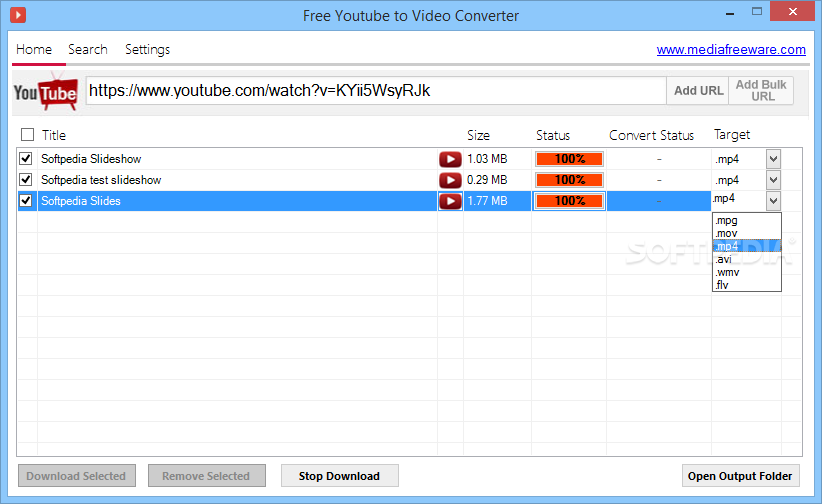This screenshot has height=504, width=822.
Task: Choose .mpg from the format list
Action: pyautogui.click(x=747, y=220)
